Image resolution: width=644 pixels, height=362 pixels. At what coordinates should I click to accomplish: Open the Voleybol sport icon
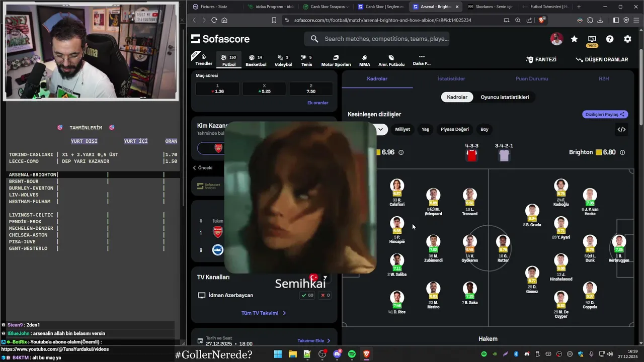[x=283, y=60]
